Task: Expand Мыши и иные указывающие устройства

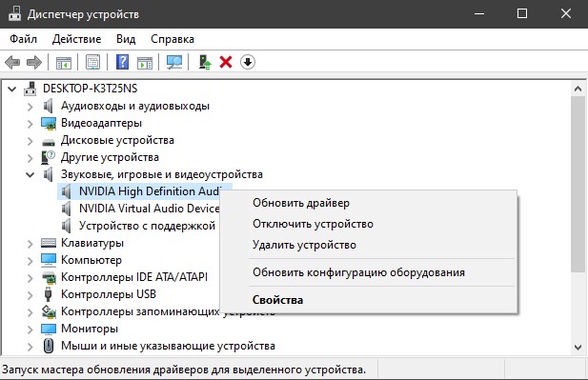Action: (x=30, y=347)
